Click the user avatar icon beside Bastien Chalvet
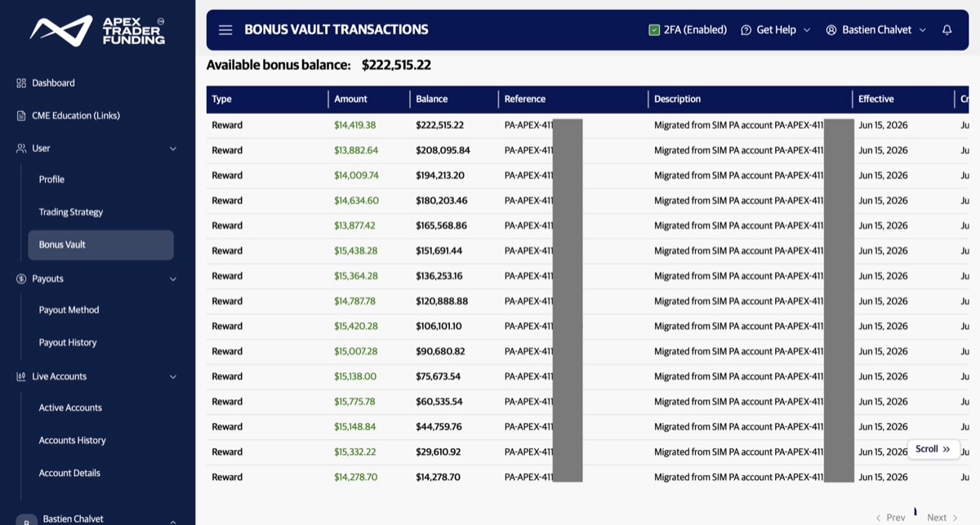The width and height of the screenshot is (980, 525). pos(831,30)
